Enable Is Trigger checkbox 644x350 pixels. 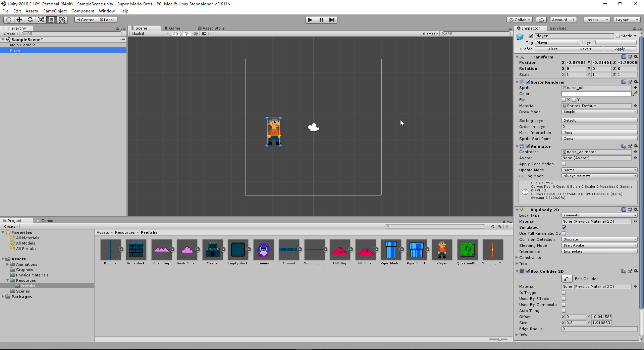point(564,293)
